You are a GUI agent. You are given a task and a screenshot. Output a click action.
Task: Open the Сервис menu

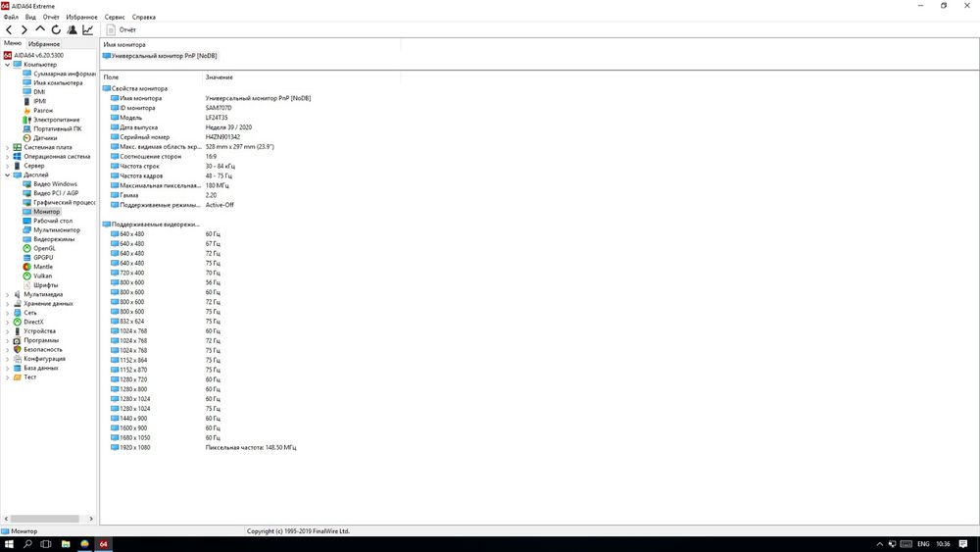coord(115,17)
